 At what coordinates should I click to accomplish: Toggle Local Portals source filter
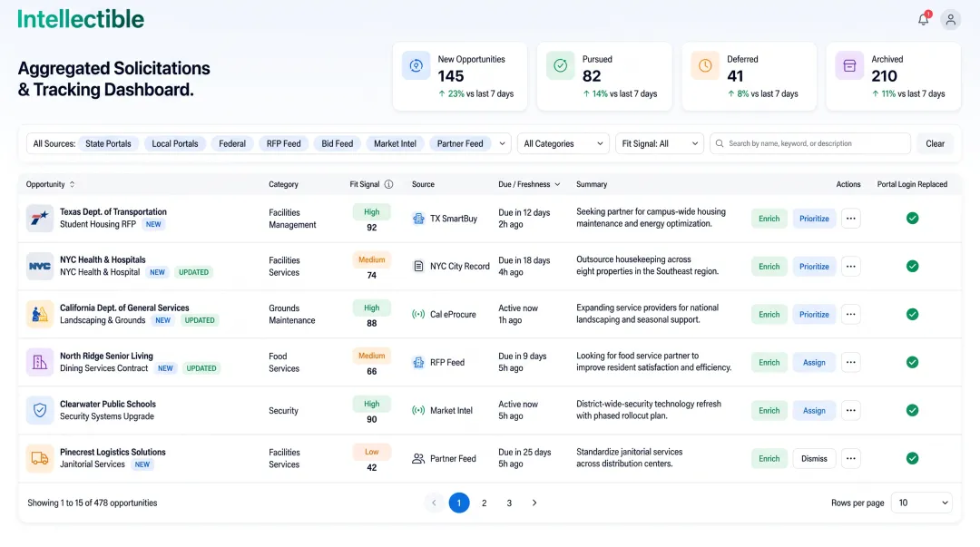(x=175, y=144)
